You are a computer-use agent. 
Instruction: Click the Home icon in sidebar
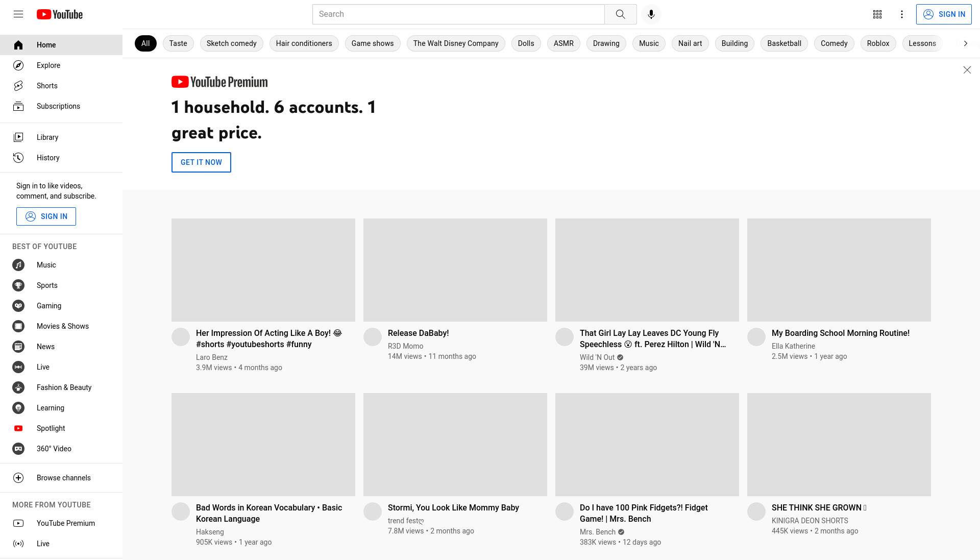pyautogui.click(x=18, y=45)
